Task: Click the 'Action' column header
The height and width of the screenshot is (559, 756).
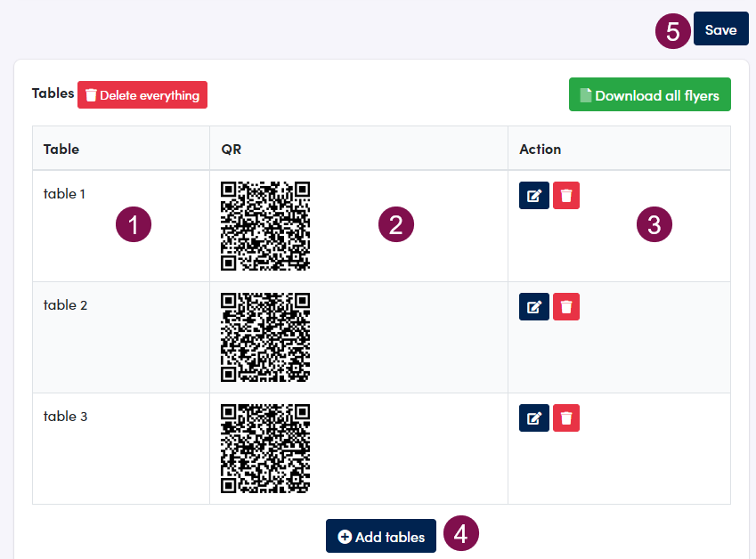Action: [619, 149]
